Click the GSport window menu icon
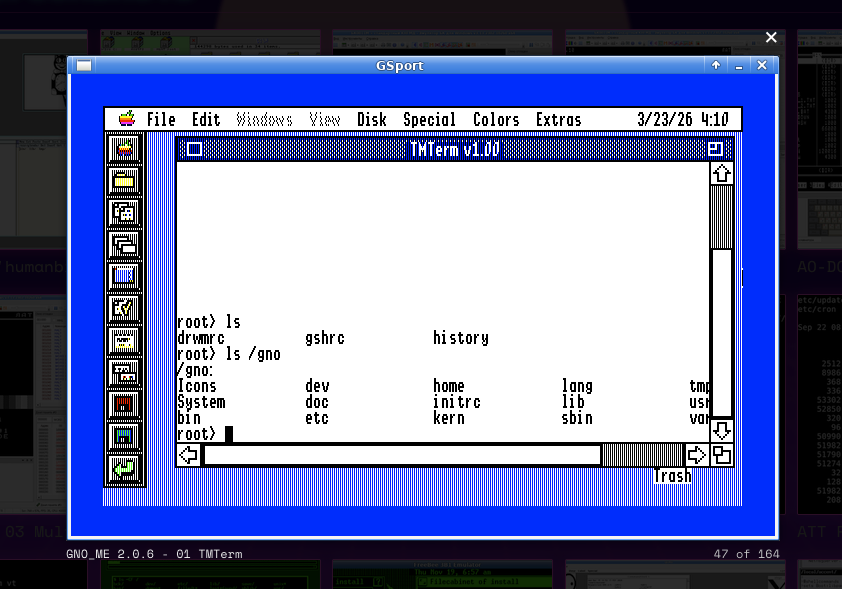This screenshot has height=589, width=842. pyautogui.click(x=84, y=66)
